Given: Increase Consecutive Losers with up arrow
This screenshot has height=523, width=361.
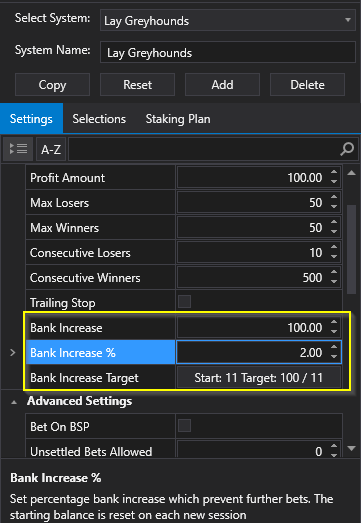Looking at the screenshot, I should (x=334, y=248).
